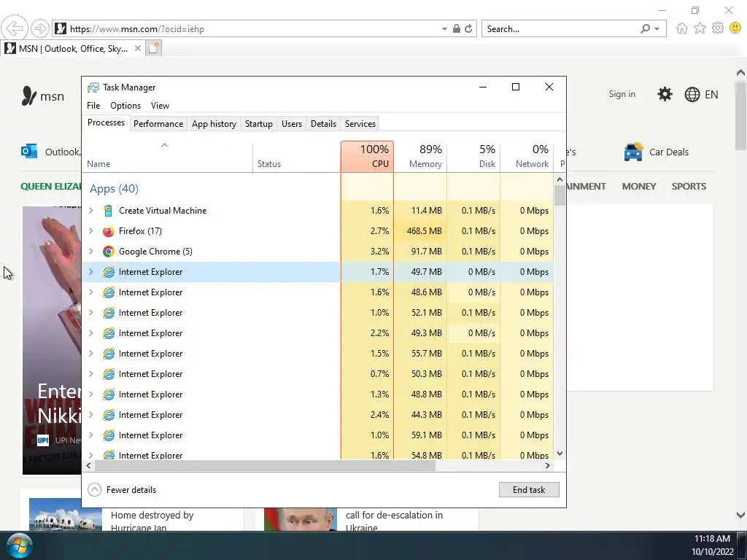Open the IE Home icon

click(682, 28)
